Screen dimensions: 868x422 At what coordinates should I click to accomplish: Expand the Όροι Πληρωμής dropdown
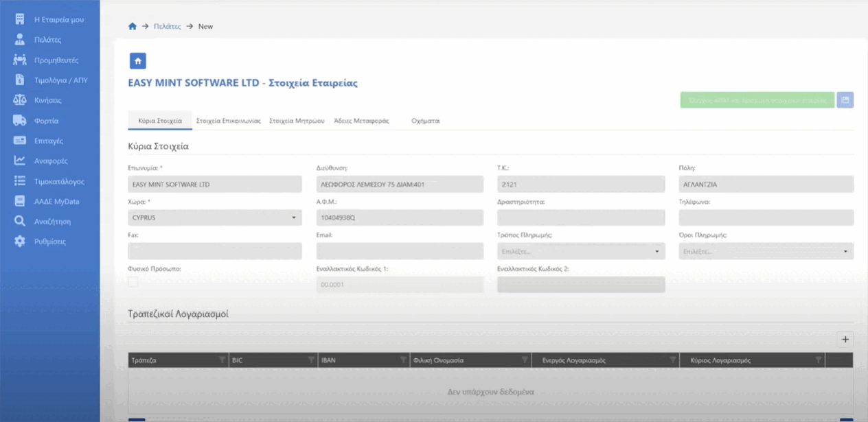(766, 252)
